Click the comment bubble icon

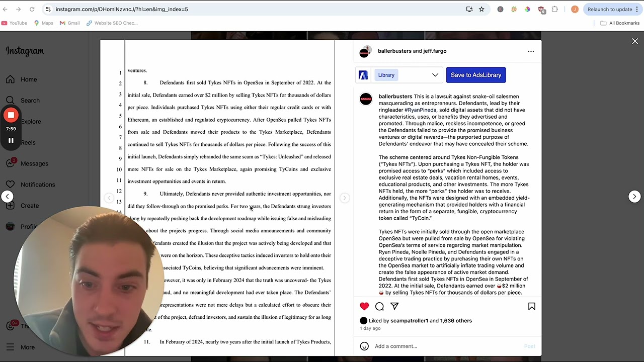pos(379,306)
